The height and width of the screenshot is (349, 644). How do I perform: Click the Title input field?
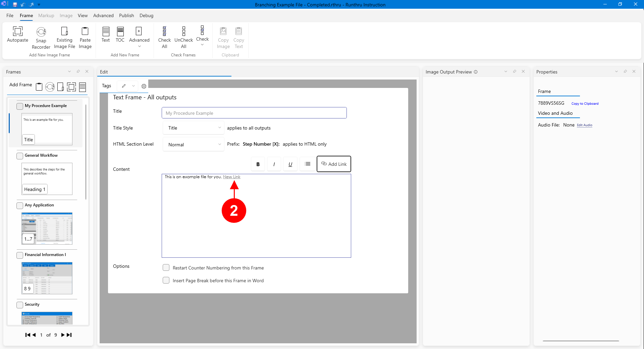click(x=254, y=113)
